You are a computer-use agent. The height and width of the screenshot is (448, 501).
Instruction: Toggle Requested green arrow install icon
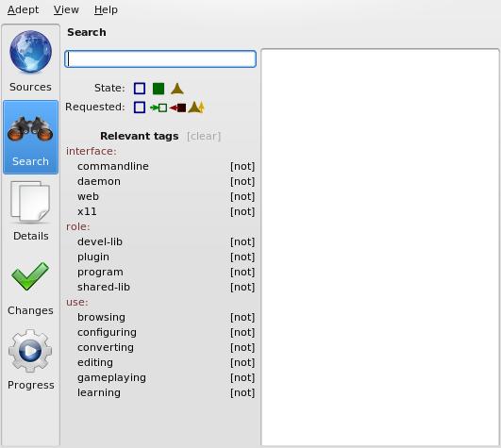point(159,108)
